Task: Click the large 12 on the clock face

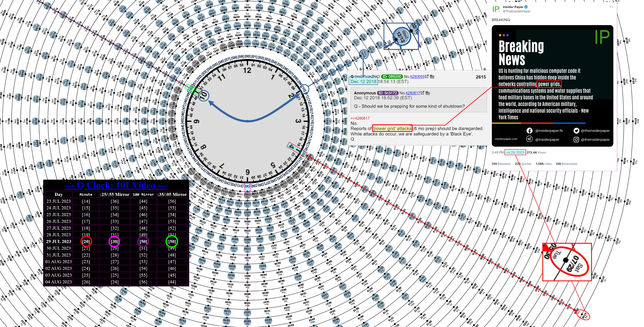Action: click(247, 71)
